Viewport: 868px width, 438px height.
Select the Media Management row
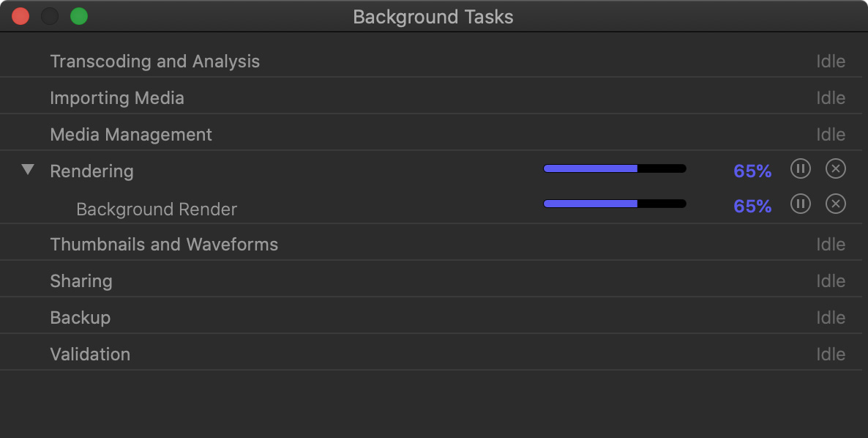click(x=131, y=135)
